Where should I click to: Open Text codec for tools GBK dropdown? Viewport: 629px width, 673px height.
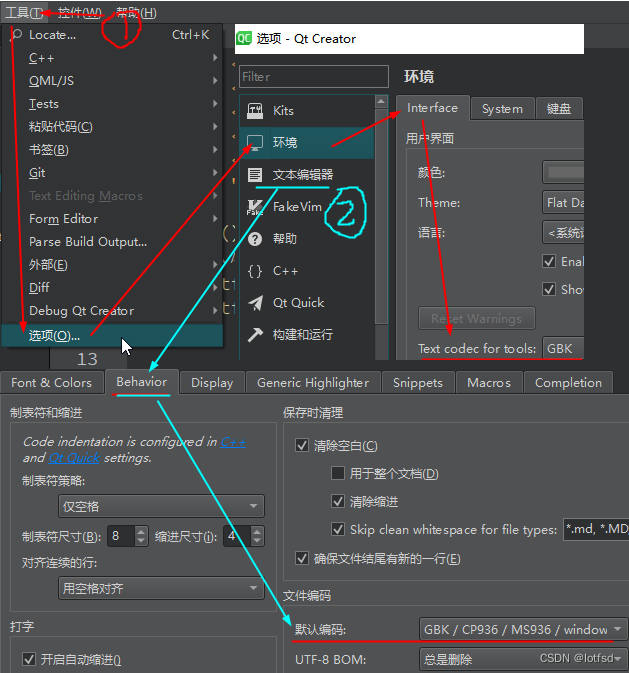click(x=563, y=348)
